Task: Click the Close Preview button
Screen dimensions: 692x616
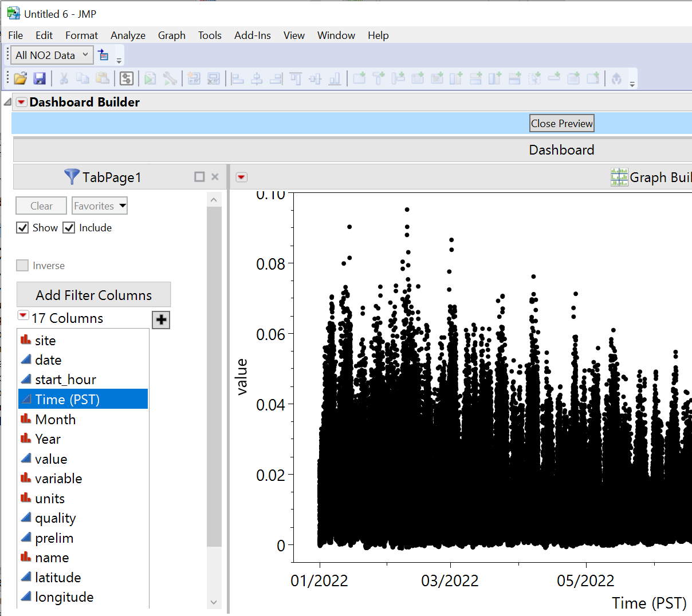Action: pos(561,124)
